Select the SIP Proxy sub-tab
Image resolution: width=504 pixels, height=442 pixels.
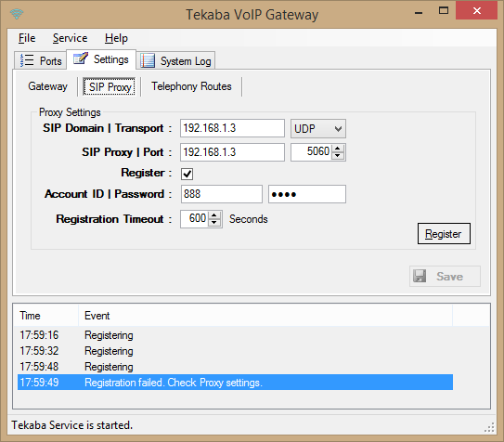110,86
